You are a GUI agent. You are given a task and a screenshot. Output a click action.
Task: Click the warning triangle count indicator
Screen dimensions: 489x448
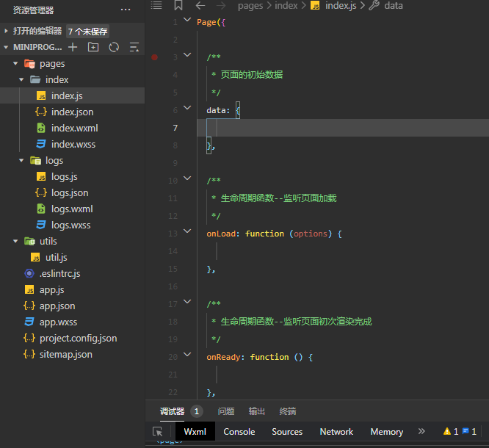(x=451, y=431)
